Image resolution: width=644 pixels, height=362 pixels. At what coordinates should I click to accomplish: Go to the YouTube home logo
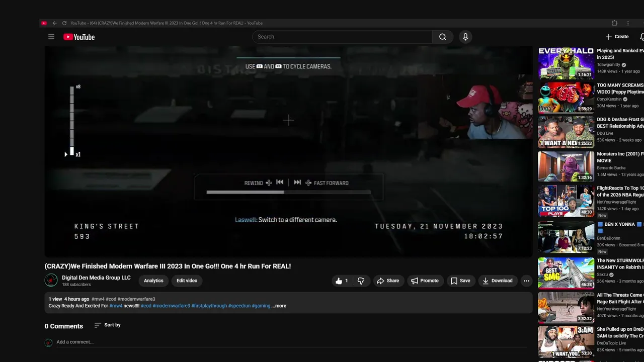click(79, 37)
